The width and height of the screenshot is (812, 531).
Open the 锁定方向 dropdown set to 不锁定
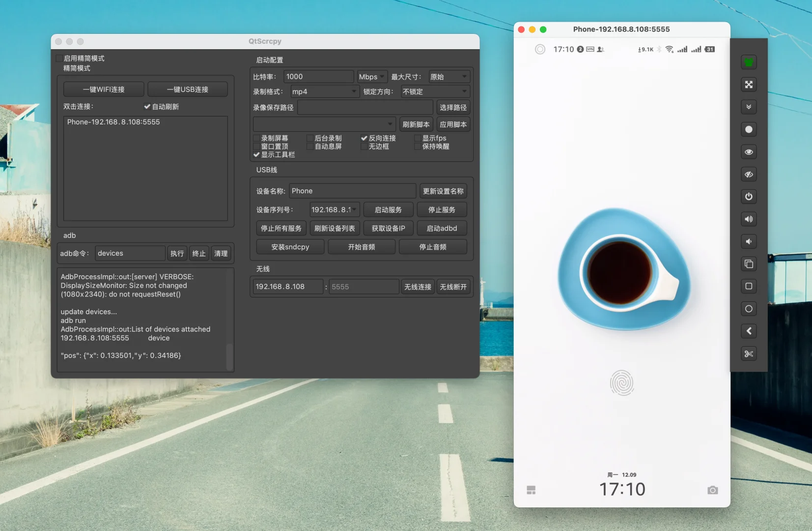coord(434,91)
